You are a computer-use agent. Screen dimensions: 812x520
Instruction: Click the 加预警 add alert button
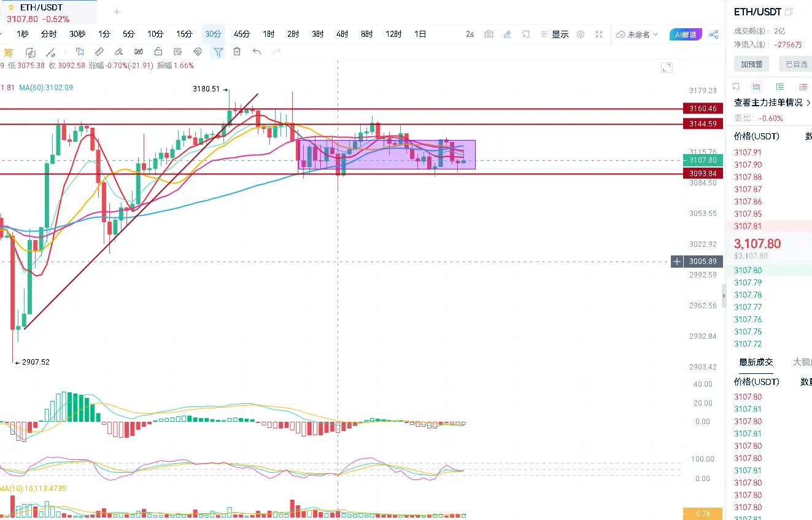(x=751, y=64)
